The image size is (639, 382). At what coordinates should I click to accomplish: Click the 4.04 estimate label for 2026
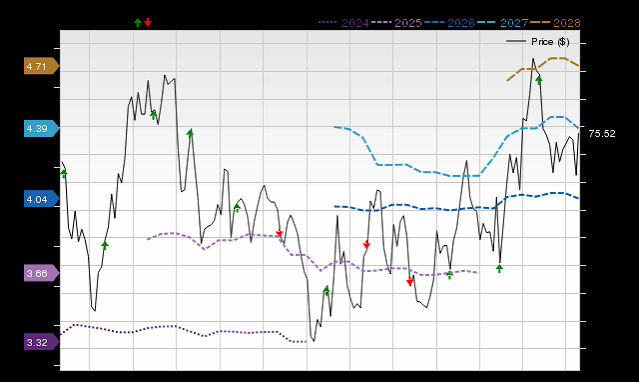(42, 199)
